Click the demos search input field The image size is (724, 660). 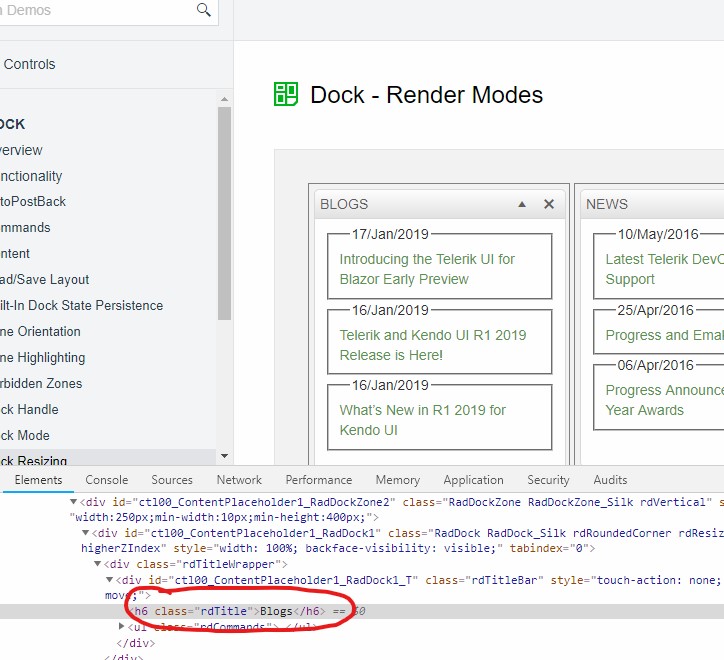tap(95, 11)
